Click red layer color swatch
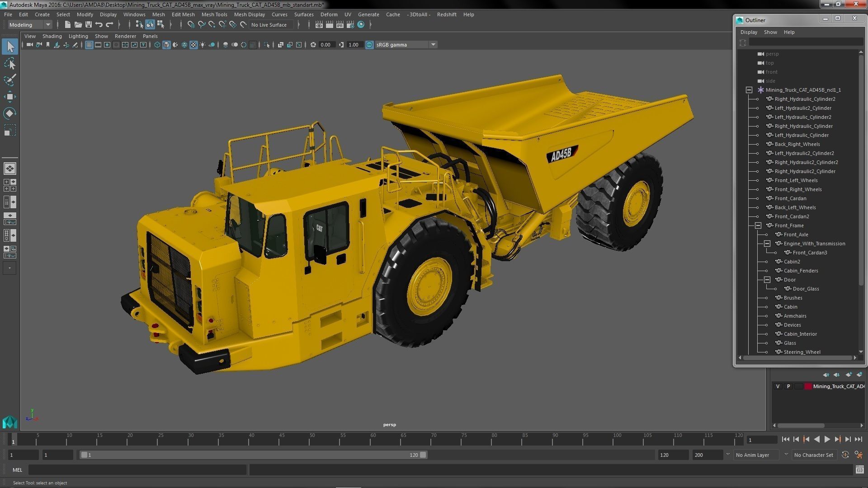This screenshot has height=488, width=868. 808,386
